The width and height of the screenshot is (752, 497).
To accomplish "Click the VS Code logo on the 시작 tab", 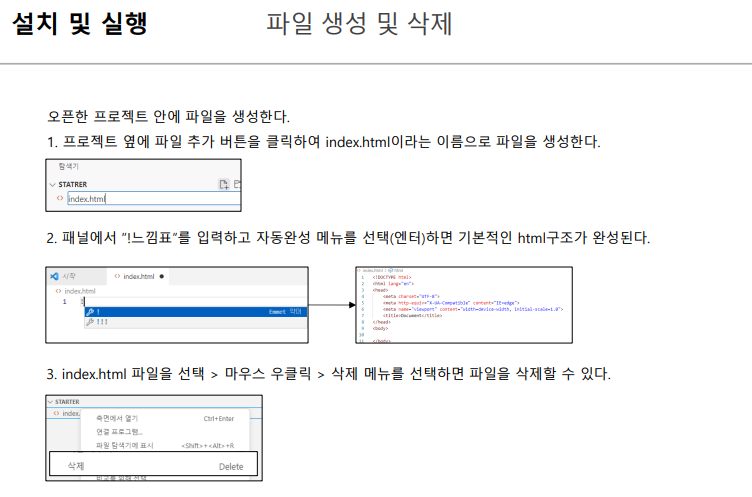I will (54, 276).
